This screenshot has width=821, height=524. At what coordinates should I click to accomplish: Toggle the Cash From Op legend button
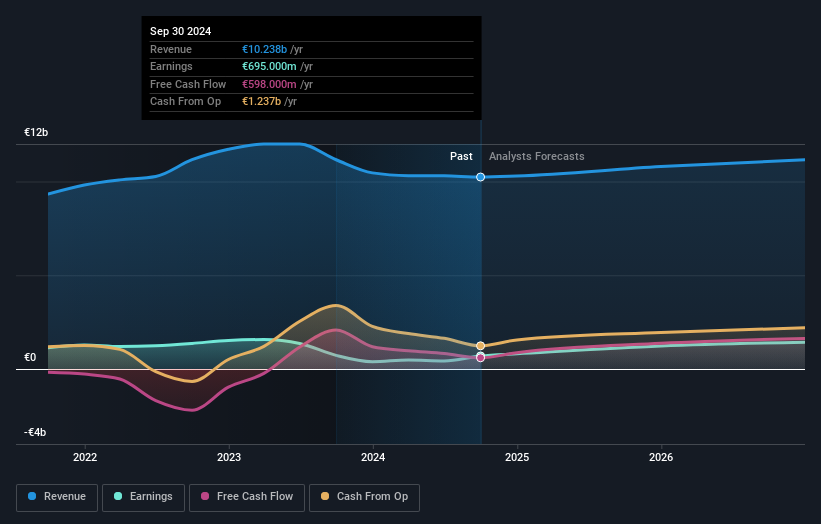coord(364,497)
